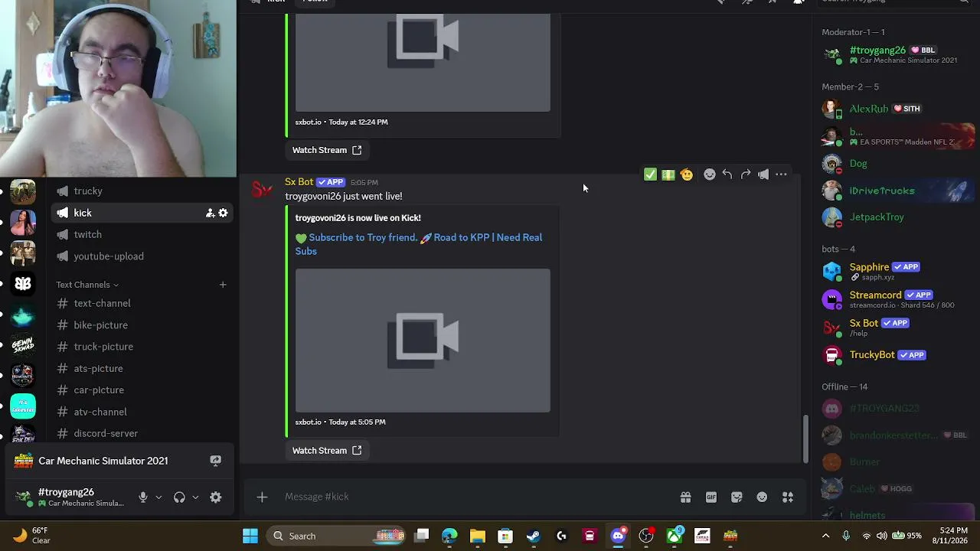Viewport: 980px width, 551px height.
Task: Open iDriveTrucks member profile
Action: pos(896,191)
